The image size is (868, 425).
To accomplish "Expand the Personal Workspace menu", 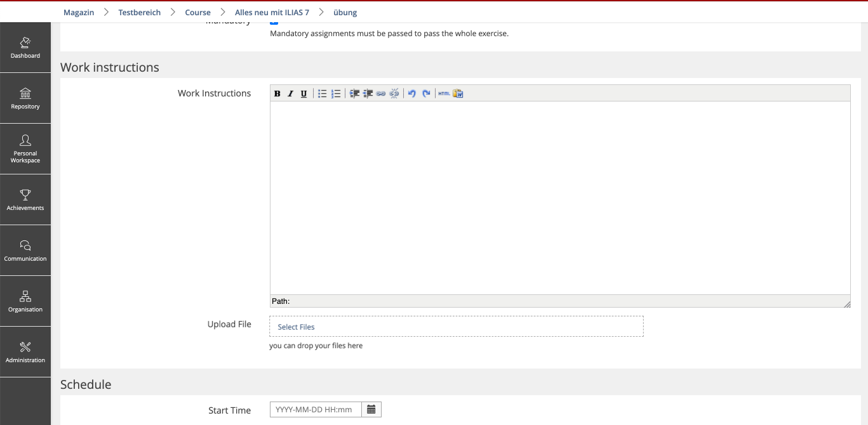I will click(x=25, y=149).
